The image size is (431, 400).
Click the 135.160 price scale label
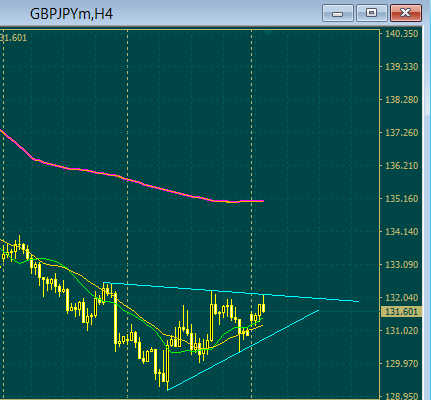click(x=402, y=199)
